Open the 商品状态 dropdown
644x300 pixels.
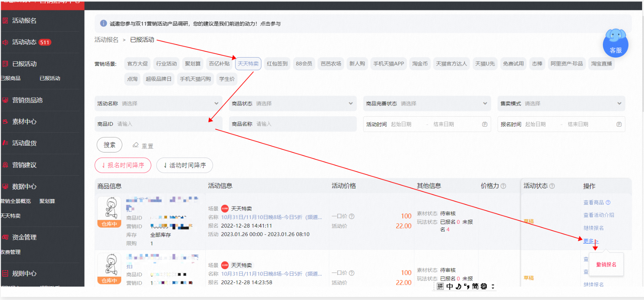[293, 103]
